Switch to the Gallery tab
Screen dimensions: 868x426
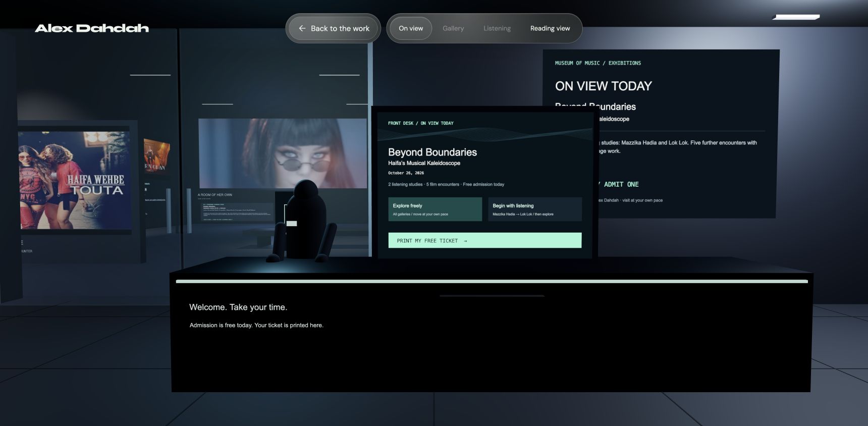point(453,28)
